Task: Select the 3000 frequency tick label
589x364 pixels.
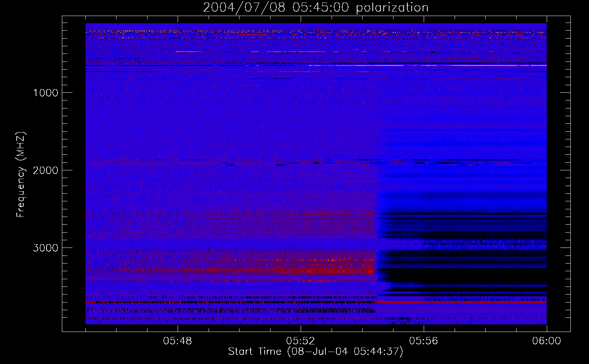Action: coord(46,248)
